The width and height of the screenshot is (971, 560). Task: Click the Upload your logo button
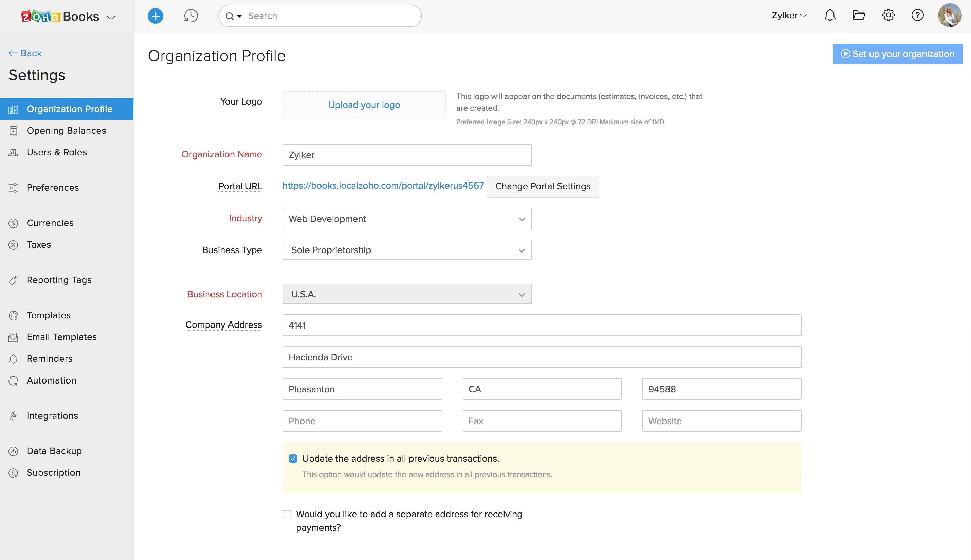364,105
